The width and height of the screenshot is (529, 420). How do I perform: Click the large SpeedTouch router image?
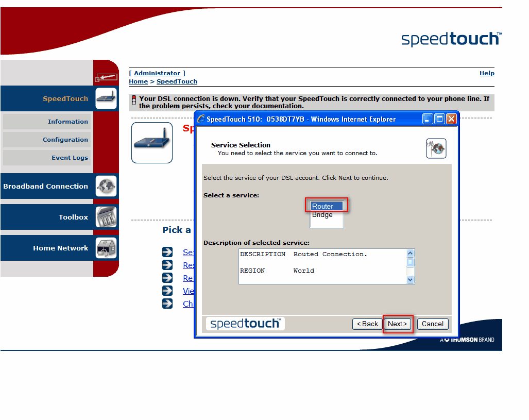tap(152, 142)
